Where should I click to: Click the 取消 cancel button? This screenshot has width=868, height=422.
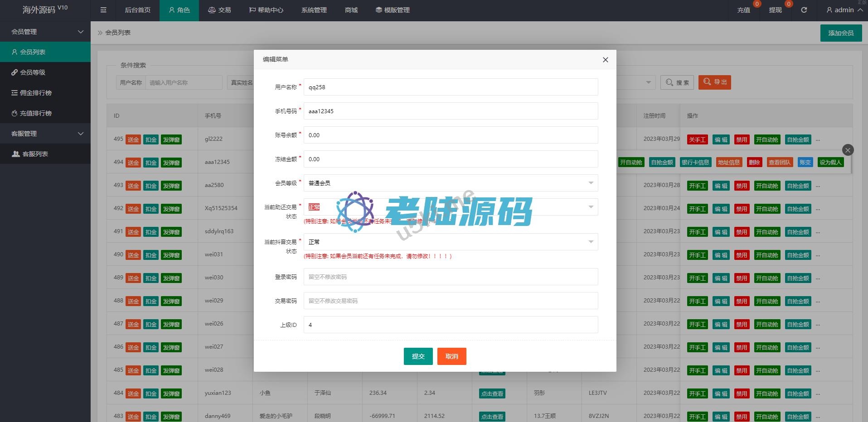tap(451, 356)
